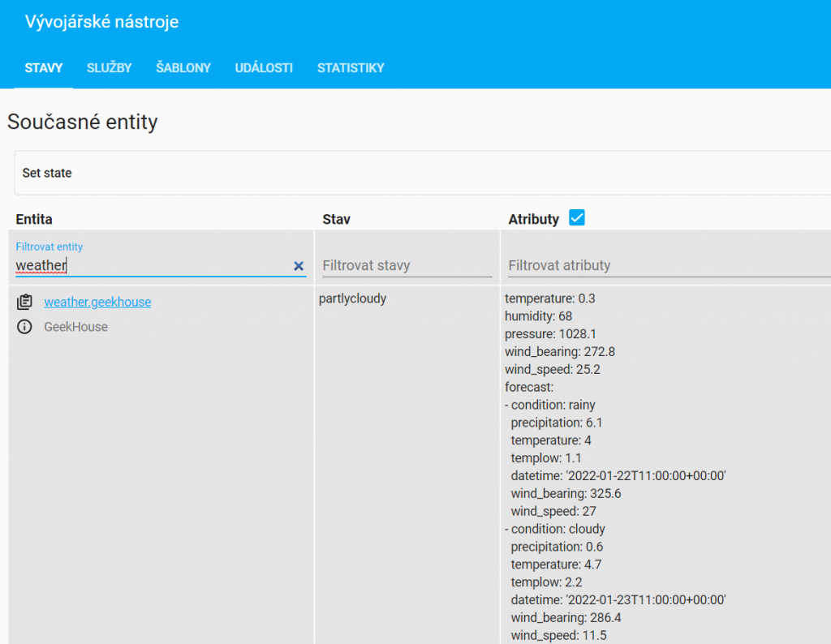
Task: Click the Atributy column header label
Action: (534, 219)
